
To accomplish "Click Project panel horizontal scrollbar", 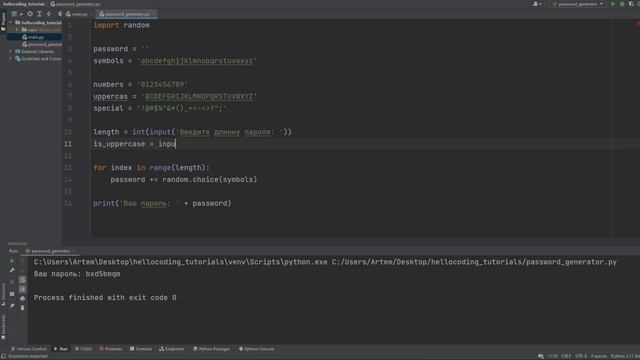I will pos(18,244).
